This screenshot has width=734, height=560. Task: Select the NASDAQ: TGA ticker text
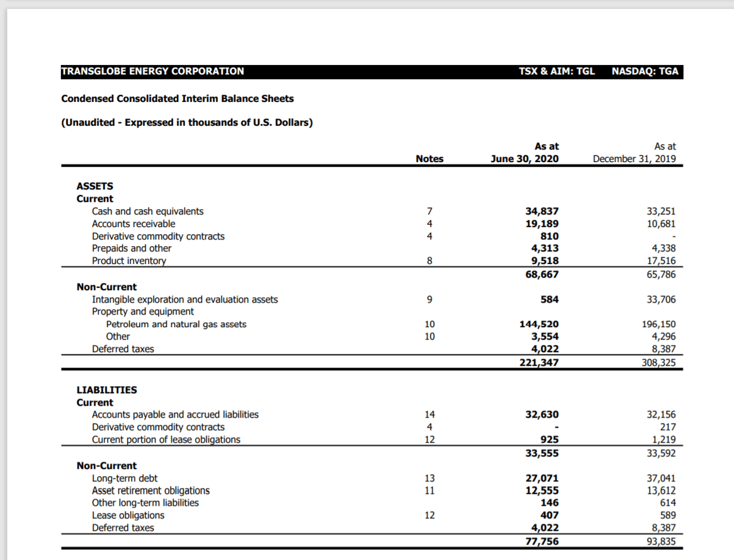click(x=645, y=71)
